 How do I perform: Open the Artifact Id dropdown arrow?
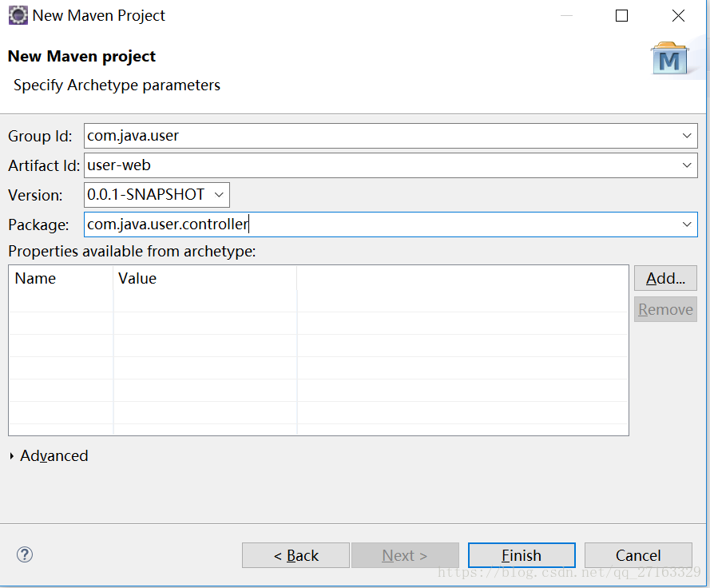687,165
